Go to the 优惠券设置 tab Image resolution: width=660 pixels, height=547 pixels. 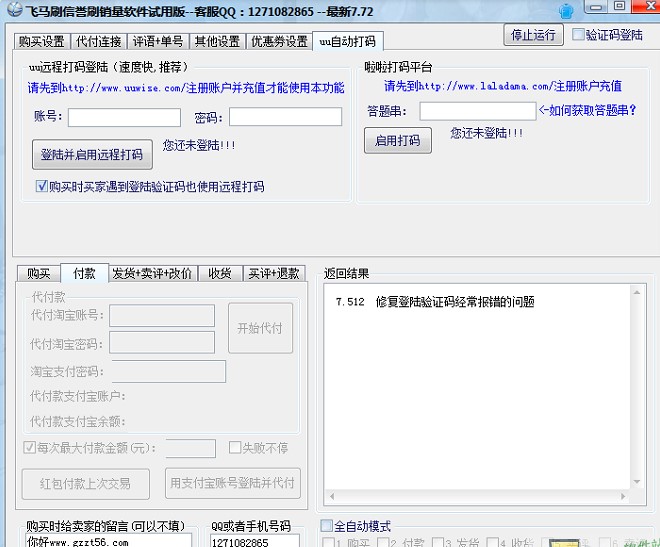coord(279,41)
